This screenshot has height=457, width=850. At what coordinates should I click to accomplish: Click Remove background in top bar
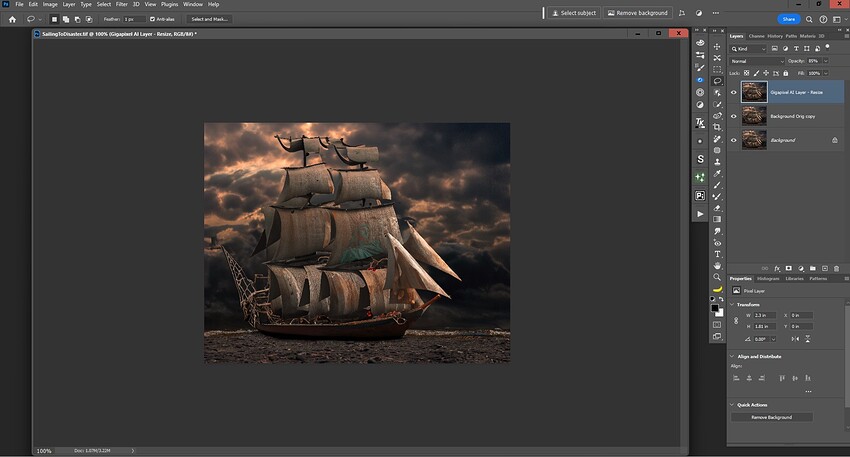(x=638, y=13)
